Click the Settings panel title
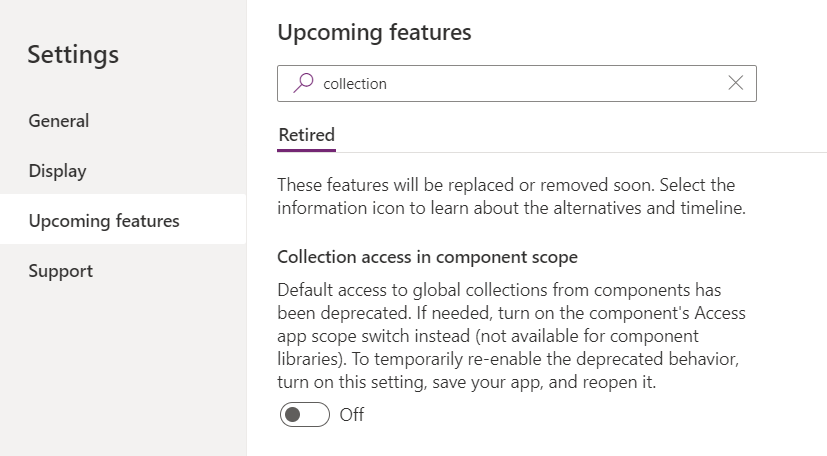827x456 pixels. tap(73, 54)
